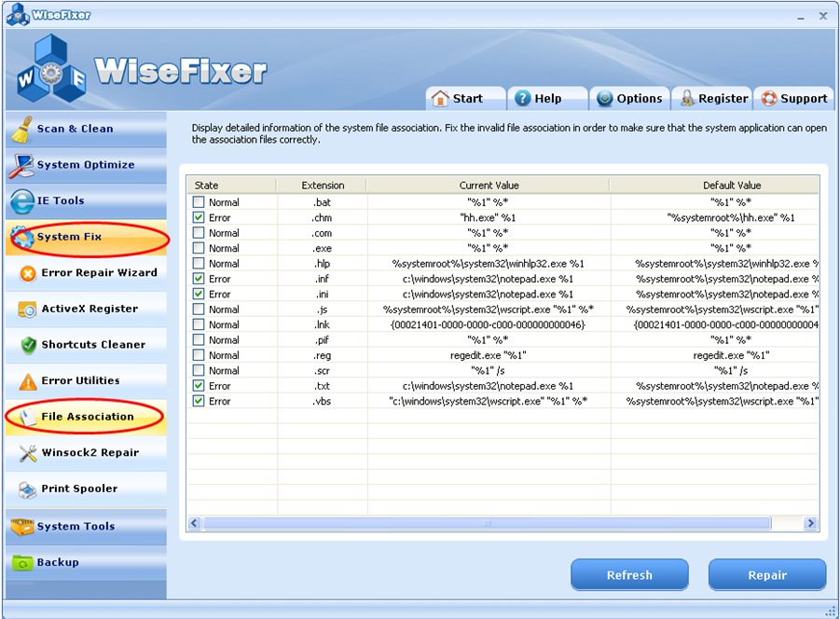Viewport: 840px width, 619px height.
Task: Uncheck the .ini error checkbox
Action: pos(199,294)
